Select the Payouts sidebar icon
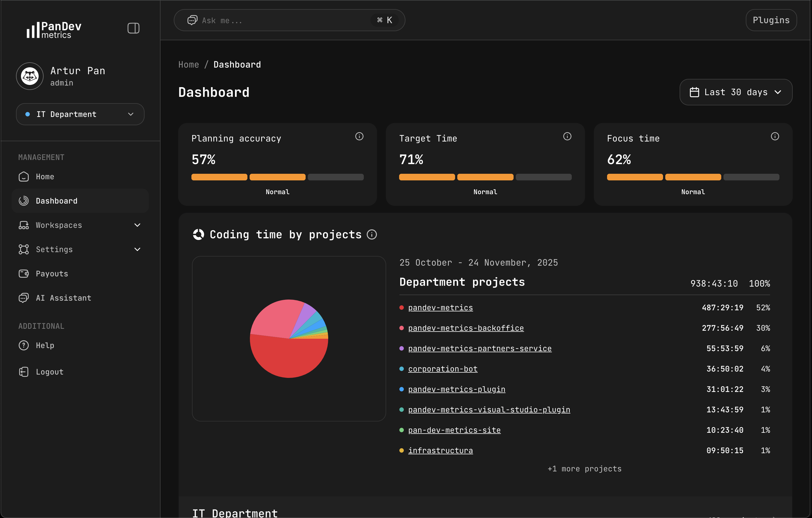The image size is (812, 518). 23,274
